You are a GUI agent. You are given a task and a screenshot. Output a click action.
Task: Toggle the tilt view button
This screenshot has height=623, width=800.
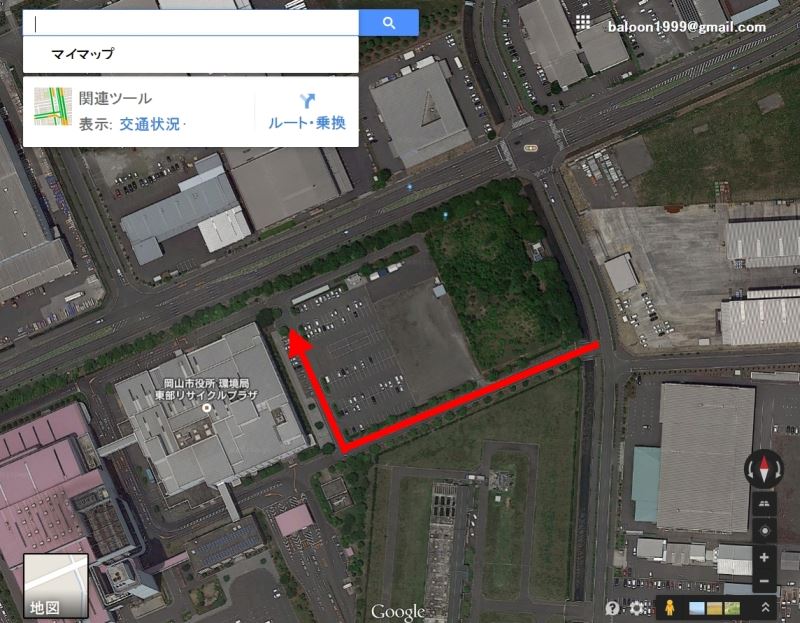pyautogui.click(x=764, y=504)
